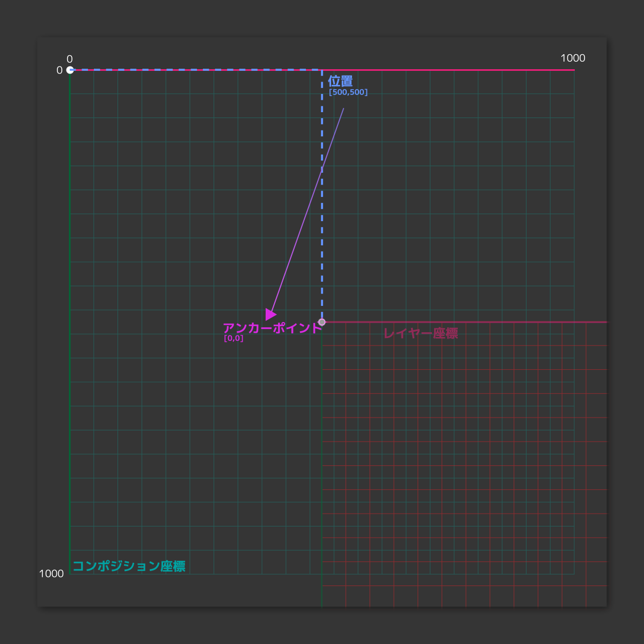Viewport: 644px width, 644px height.
Task: Click the 1000 label at bottom left
Action: coord(51,574)
